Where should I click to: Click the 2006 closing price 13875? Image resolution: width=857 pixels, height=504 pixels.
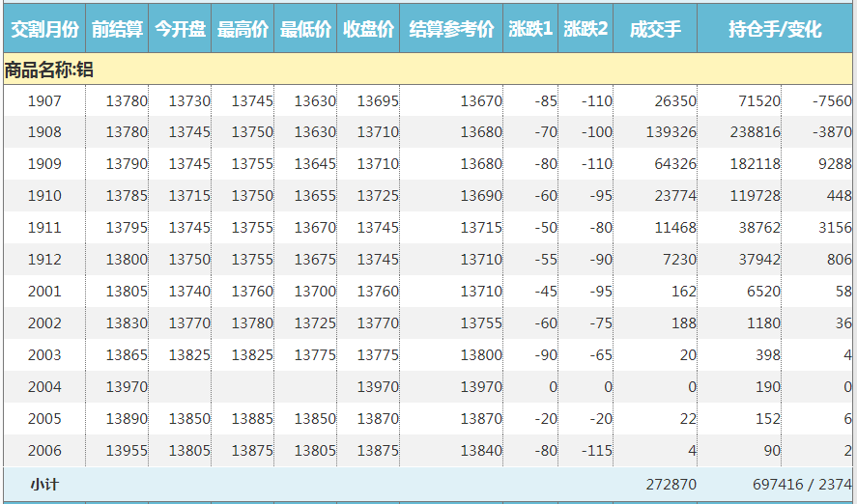(377, 451)
